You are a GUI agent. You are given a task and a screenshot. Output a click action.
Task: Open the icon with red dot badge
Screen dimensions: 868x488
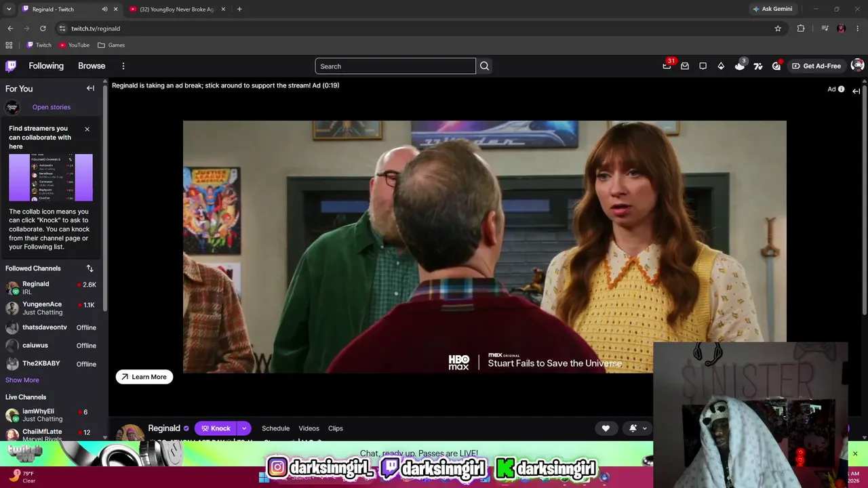776,66
